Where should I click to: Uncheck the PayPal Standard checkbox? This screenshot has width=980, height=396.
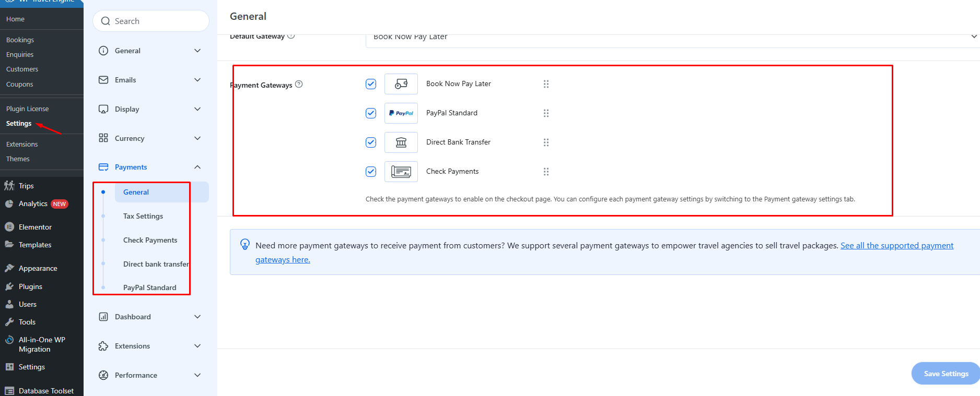click(371, 113)
